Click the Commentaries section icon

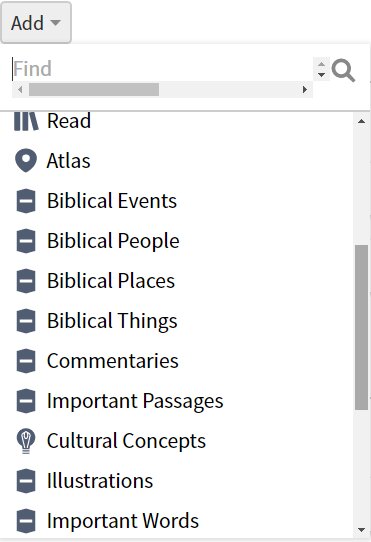click(x=26, y=361)
